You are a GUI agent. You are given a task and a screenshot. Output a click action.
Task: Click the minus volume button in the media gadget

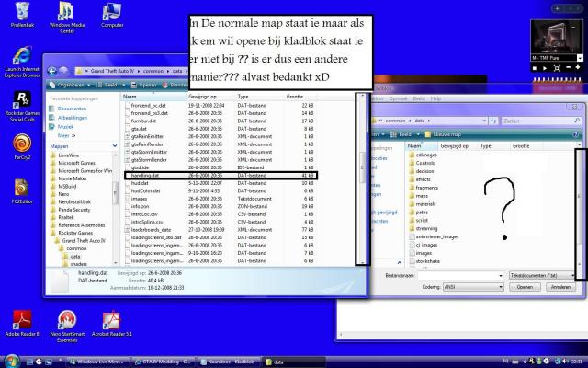[568, 67]
